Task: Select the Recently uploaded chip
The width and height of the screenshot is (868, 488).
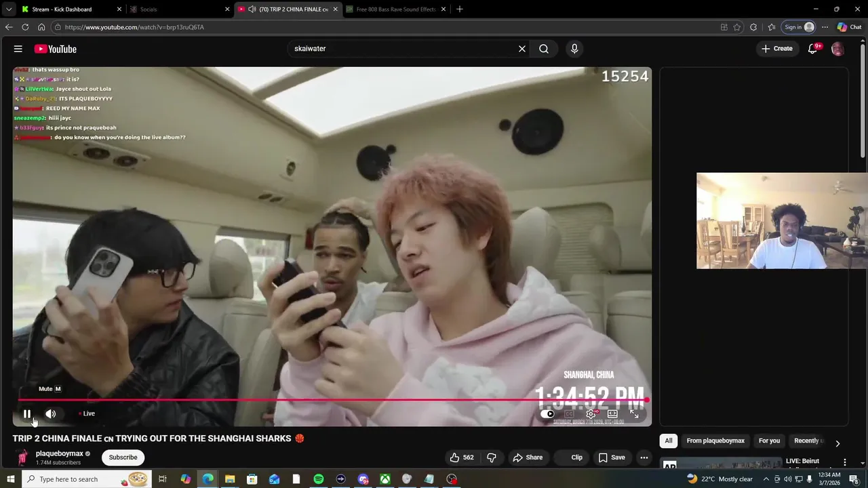Action: (807, 441)
